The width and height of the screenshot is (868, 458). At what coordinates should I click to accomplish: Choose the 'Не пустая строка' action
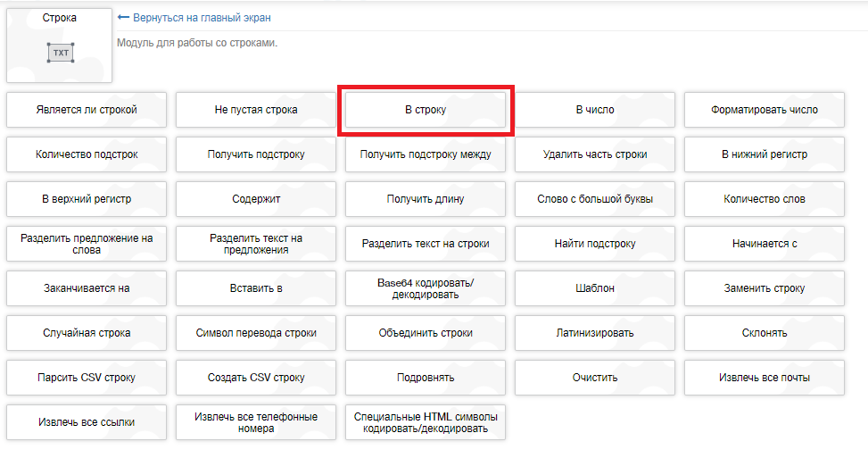pyautogui.click(x=256, y=110)
